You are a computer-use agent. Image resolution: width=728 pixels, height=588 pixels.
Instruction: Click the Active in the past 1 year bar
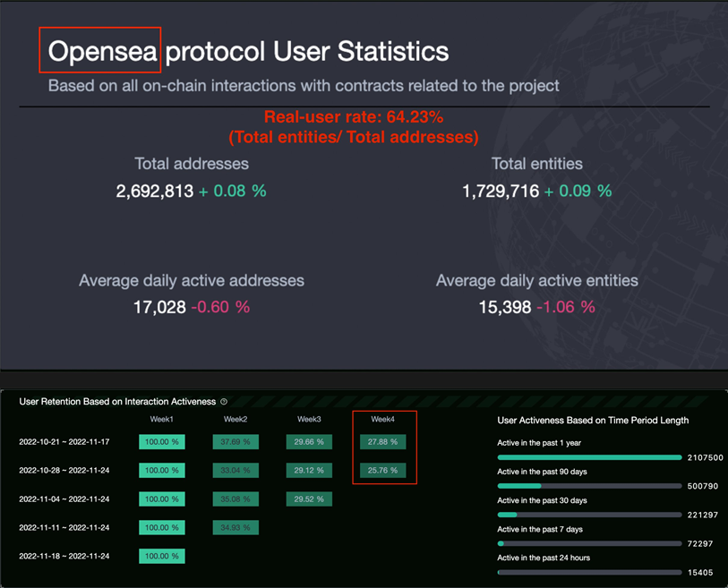point(589,457)
